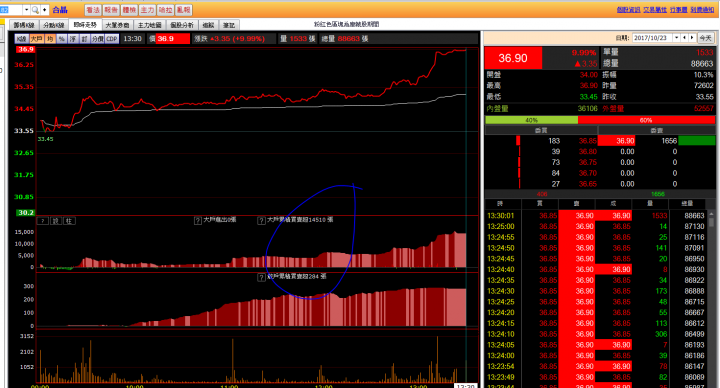This screenshot has height=388, width=720.
Task: Click the 36.85 bid price with 183
Action: [587, 141]
